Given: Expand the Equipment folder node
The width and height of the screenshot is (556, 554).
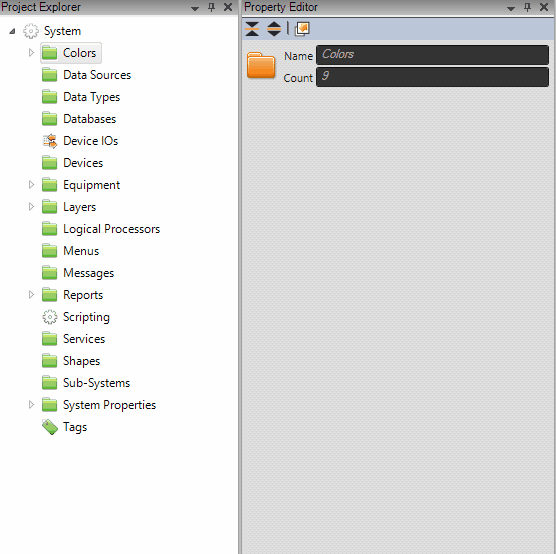Looking at the screenshot, I should tap(31, 185).
